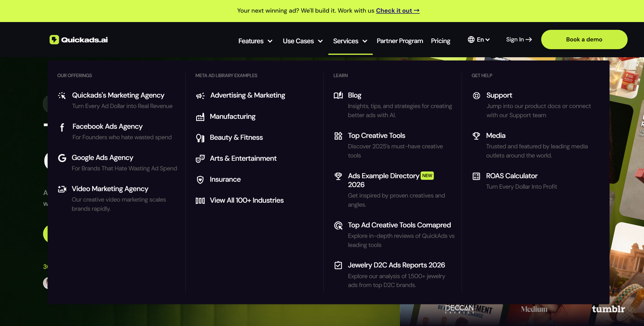Collapse the Services dropdown chevron
Screen dimensions: 644x326
tap(365, 41)
